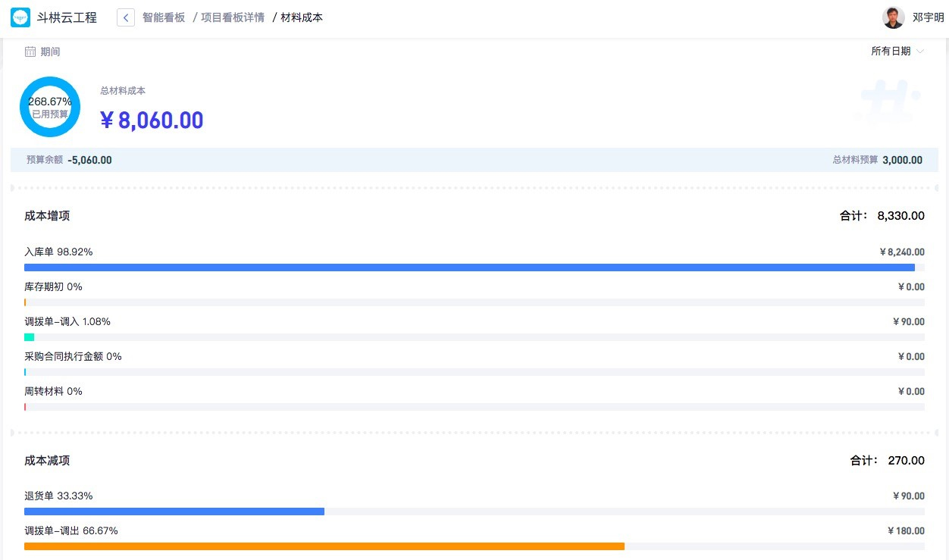Click the dropdown arrow next to 所有日期
Image resolution: width=949 pixels, height=560 pixels.
point(920,52)
